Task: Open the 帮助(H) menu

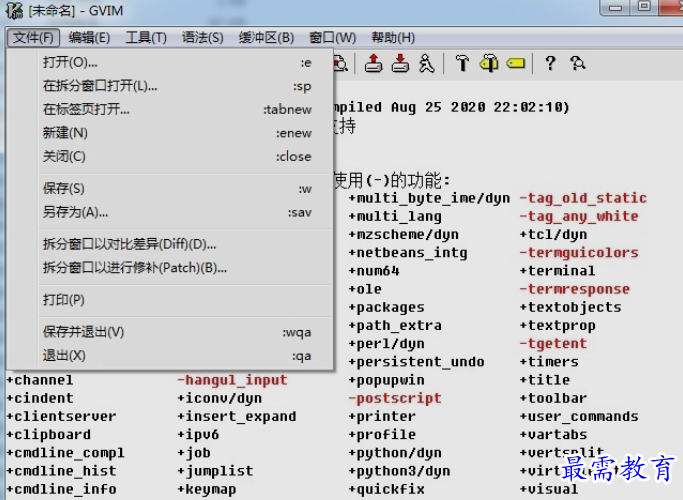Action: coord(393,37)
